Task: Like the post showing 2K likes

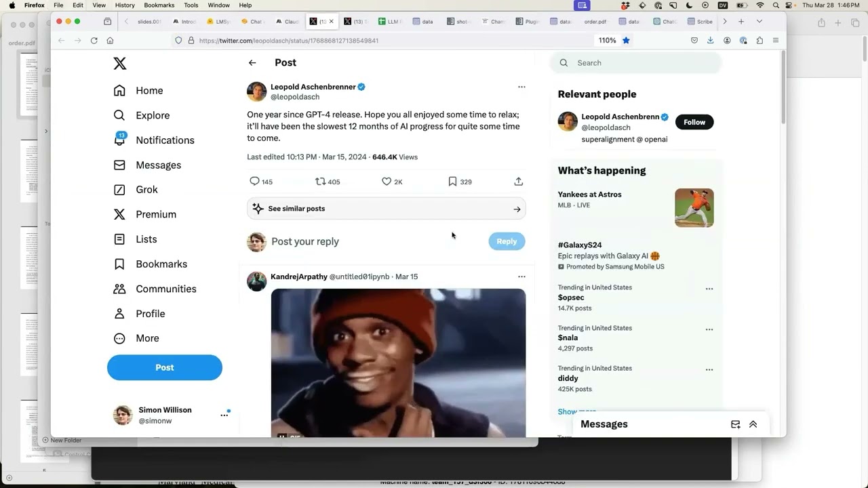Action: pyautogui.click(x=387, y=181)
